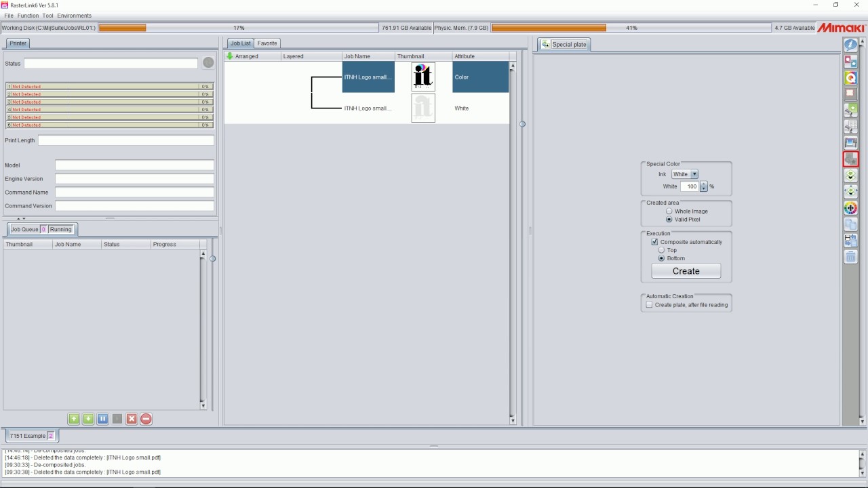The height and width of the screenshot is (488, 868).
Task: Switch to the Favorite tab
Action: click(x=267, y=43)
